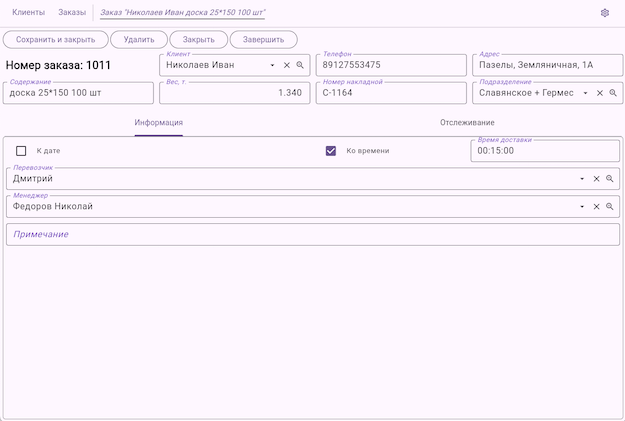The height and width of the screenshot is (421, 625).
Task: Focus the Примечание text field
Action: tap(312, 234)
